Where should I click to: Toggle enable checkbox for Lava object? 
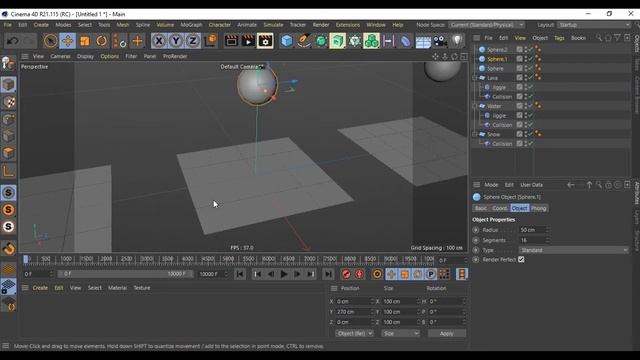[530, 78]
